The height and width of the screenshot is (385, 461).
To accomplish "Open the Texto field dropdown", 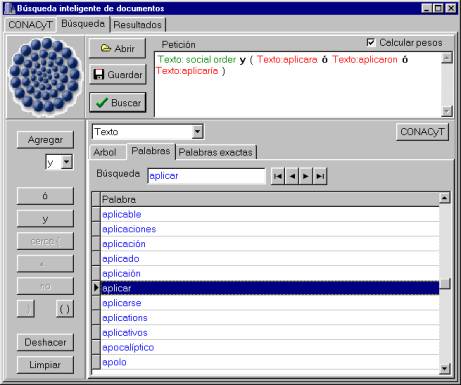I will click(197, 132).
